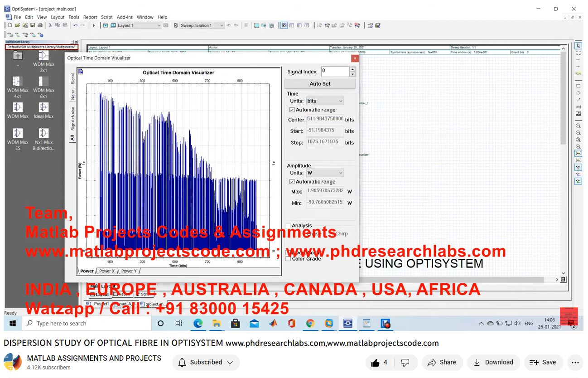Select the Ideal Mux component
The width and height of the screenshot is (588, 378).
point(43,111)
